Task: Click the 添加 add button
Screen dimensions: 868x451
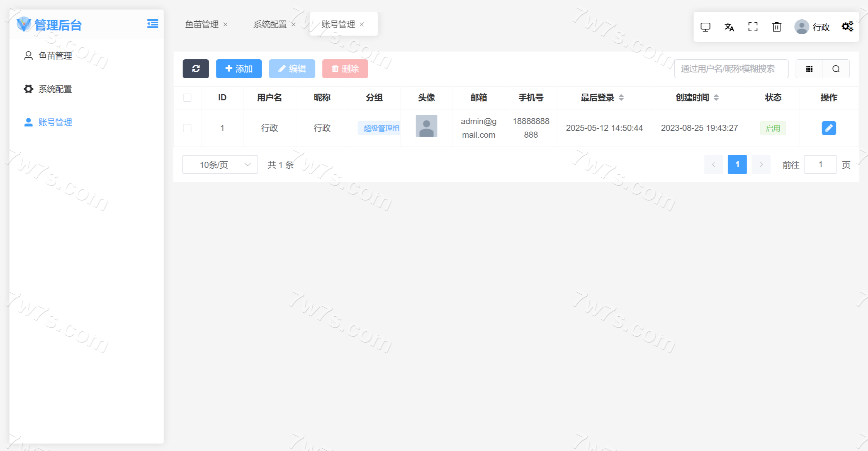Action: pos(239,69)
